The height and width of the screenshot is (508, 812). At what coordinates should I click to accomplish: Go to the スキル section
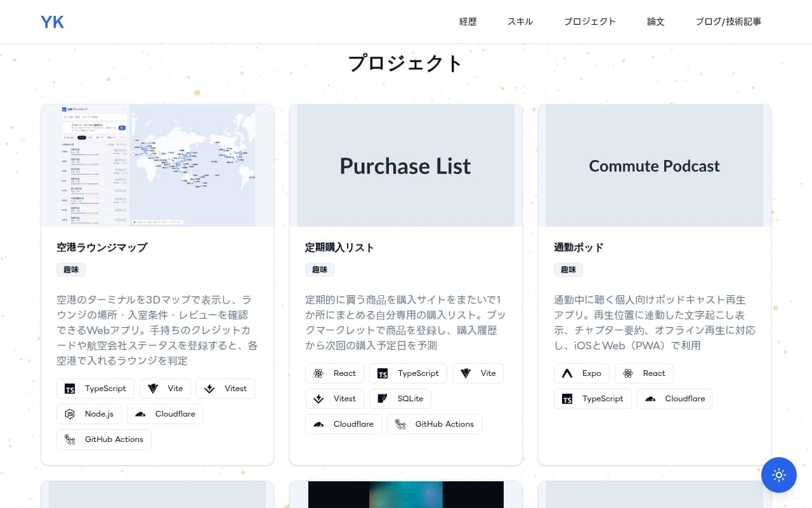pos(520,22)
